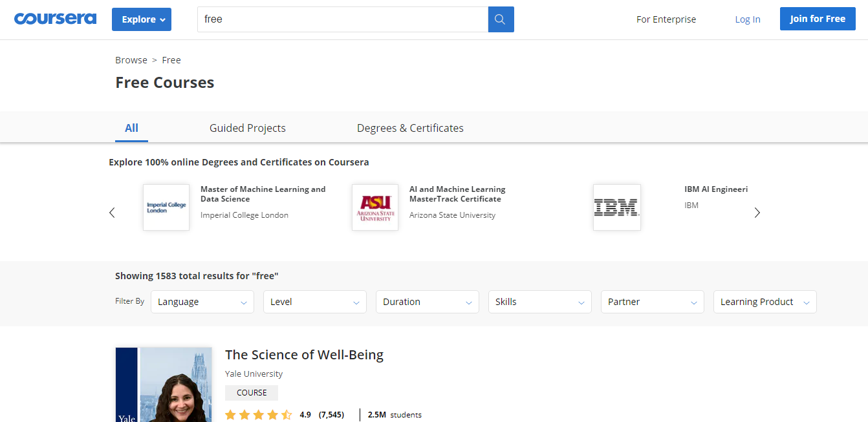Select the Arizona State University logo
The height and width of the screenshot is (422, 868).
[x=375, y=207]
